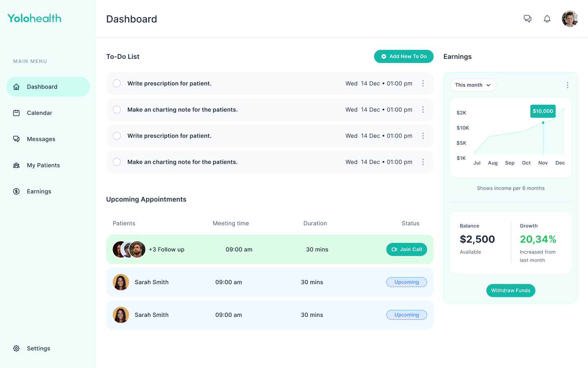
Task: Open notifications via the bell icon
Action: (x=547, y=18)
